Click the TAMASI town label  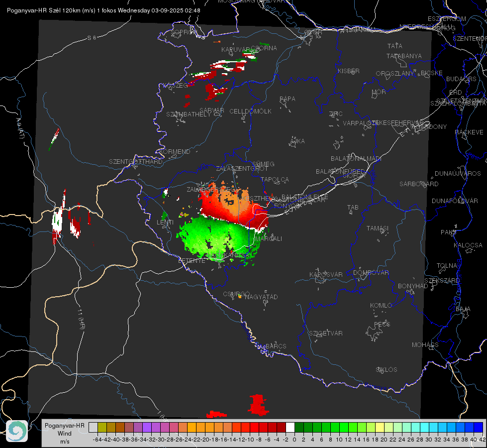378,228
